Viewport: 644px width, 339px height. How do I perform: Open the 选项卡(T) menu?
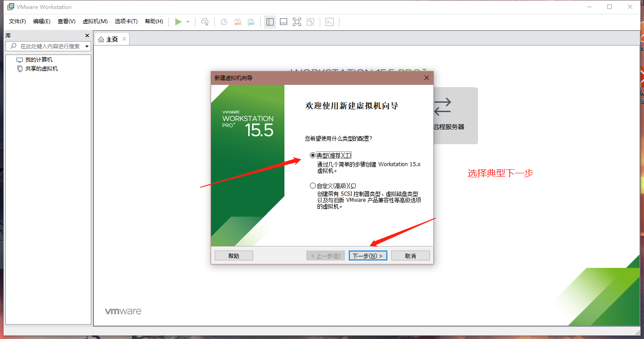(126, 21)
